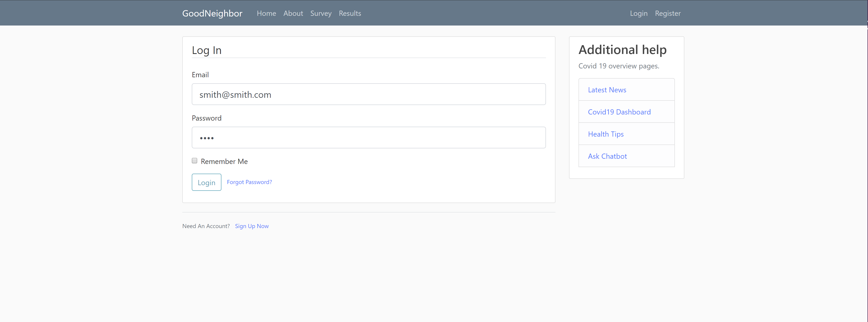The width and height of the screenshot is (868, 322).
Task: Click the Log In form heading
Action: (206, 50)
